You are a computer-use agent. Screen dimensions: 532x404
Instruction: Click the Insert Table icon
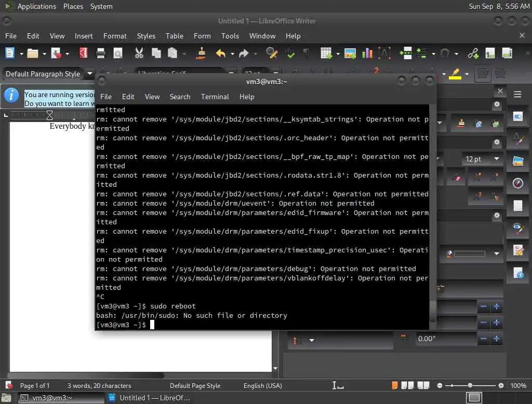pyautogui.click(x=326, y=53)
